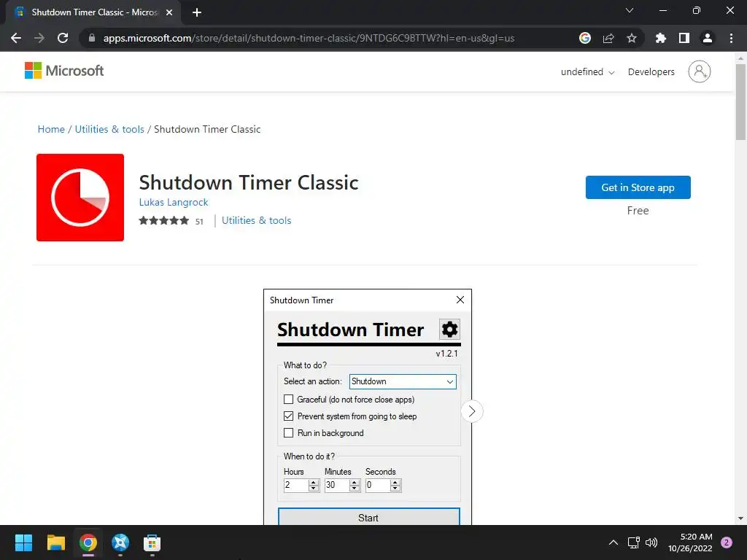Click Get in Store app button
The image size is (747, 560).
[x=638, y=187]
